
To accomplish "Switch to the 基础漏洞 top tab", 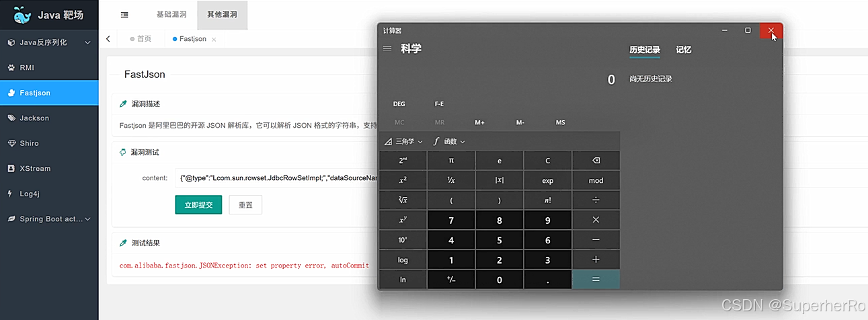I will pyautogui.click(x=171, y=14).
